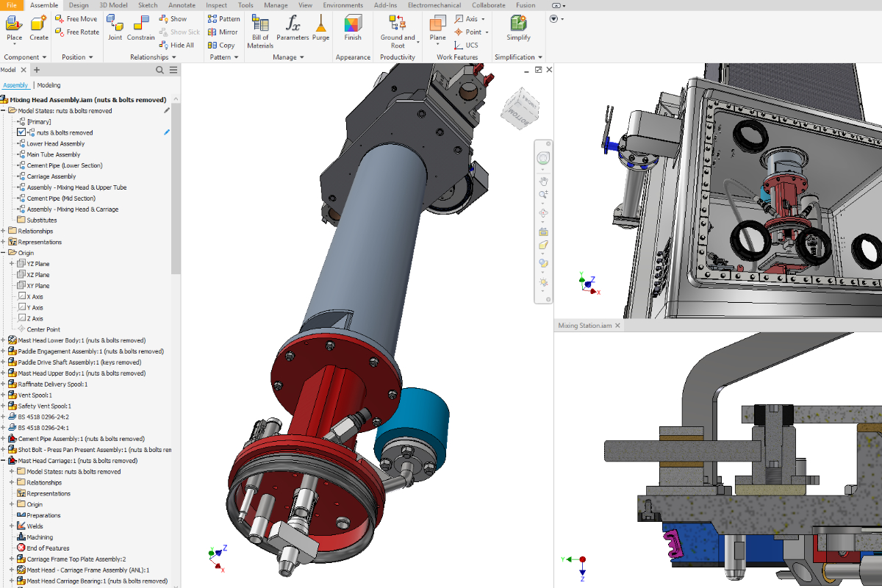Expand the Relationships folder node
The height and width of the screenshot is (588, 882).
4,232
